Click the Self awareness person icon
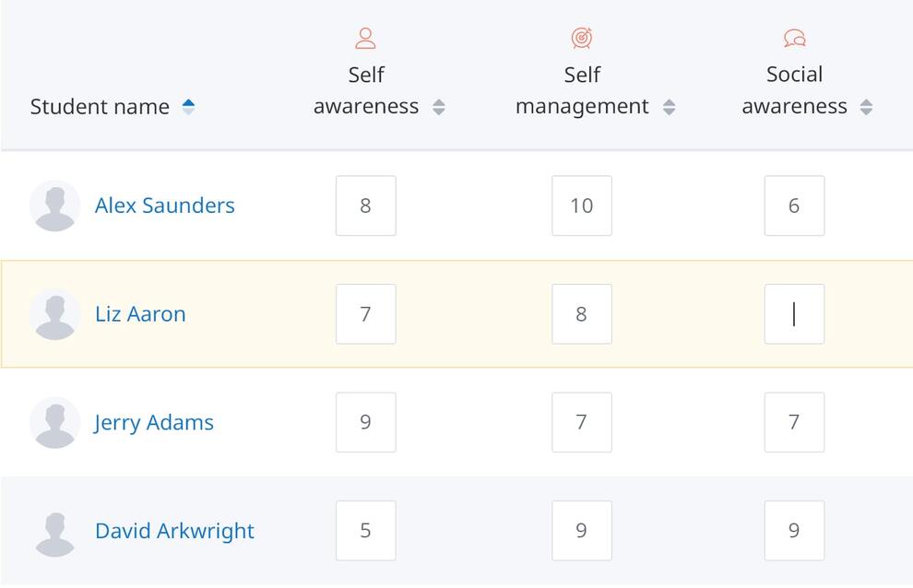This screenshot has width=913, height=588. 366,39
